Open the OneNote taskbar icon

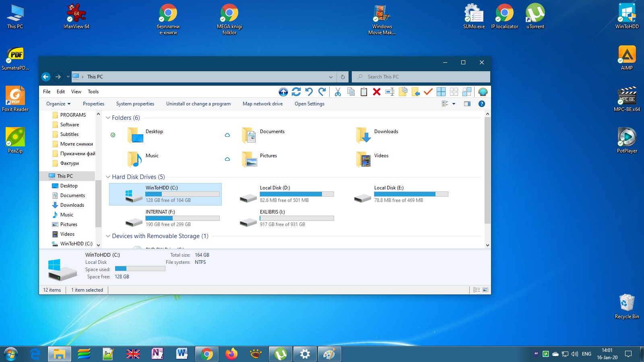click(157, 354)
